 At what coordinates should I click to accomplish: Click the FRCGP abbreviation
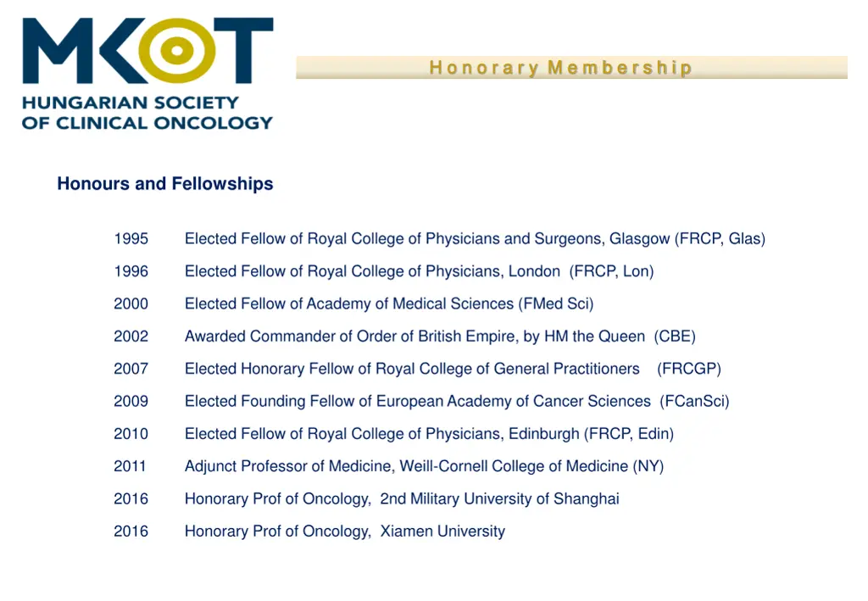[689, 369]
